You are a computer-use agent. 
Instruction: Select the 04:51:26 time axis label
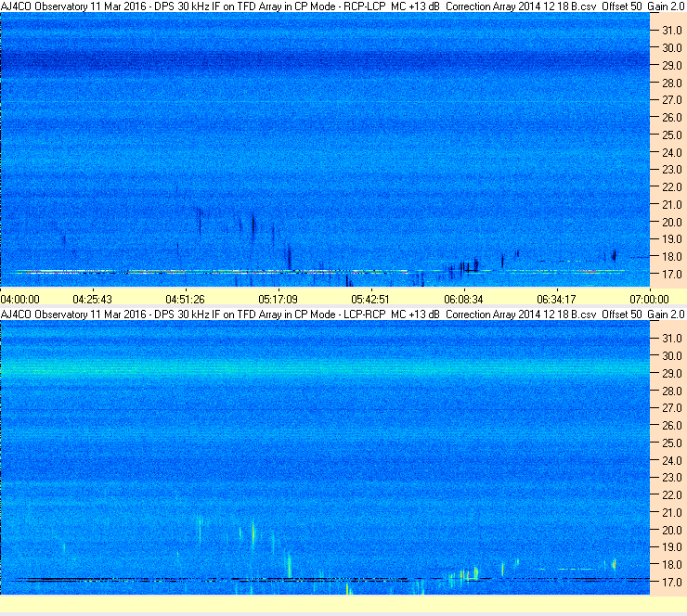pyautogui.click(x=186, y=300)
